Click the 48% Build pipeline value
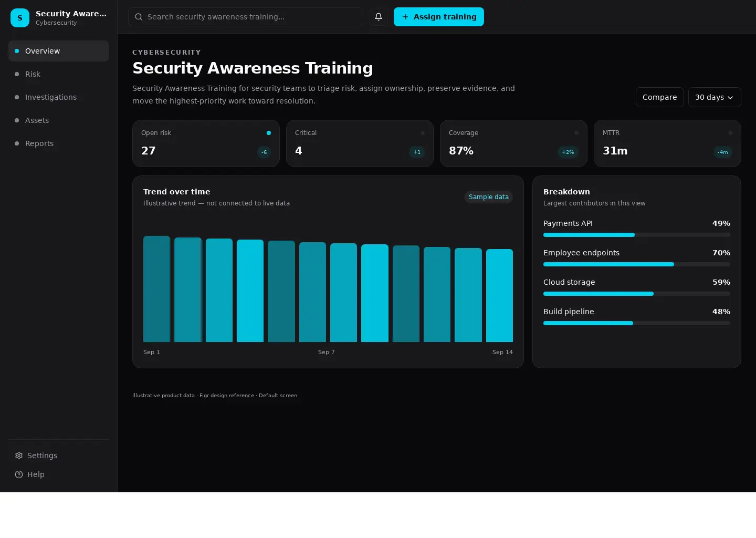756x538 pixels. point(721,312)
